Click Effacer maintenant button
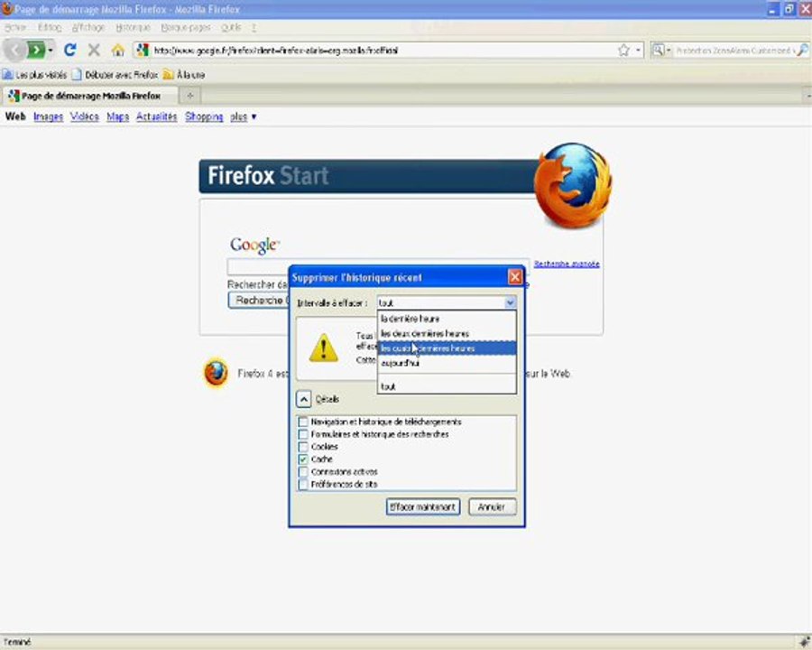The width and height of the screenshot is (812, 650). coord(422,506)
